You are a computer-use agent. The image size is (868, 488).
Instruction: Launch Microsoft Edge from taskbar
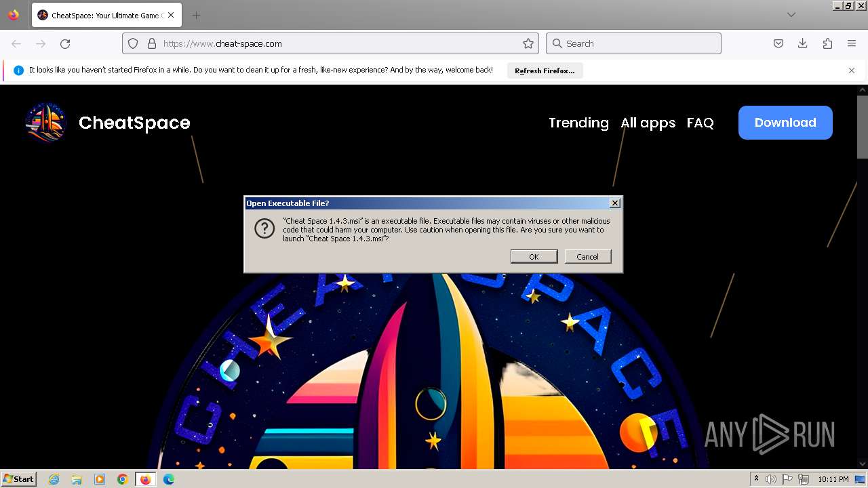(x=169, y=479)
